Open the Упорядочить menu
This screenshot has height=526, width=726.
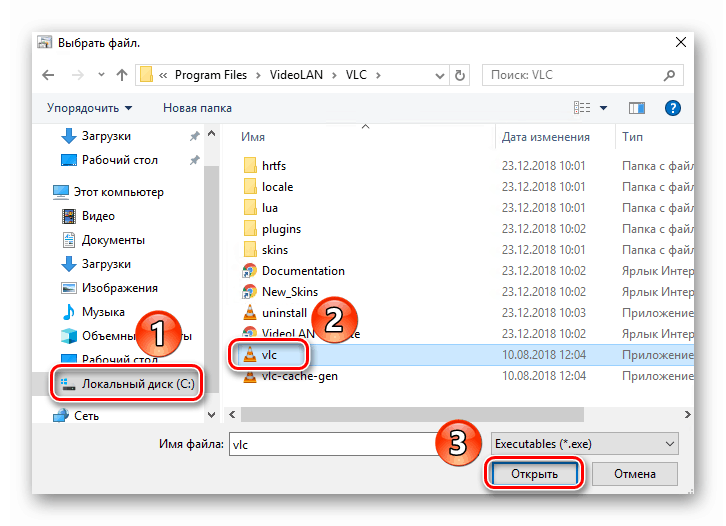(x=89, y=108)
